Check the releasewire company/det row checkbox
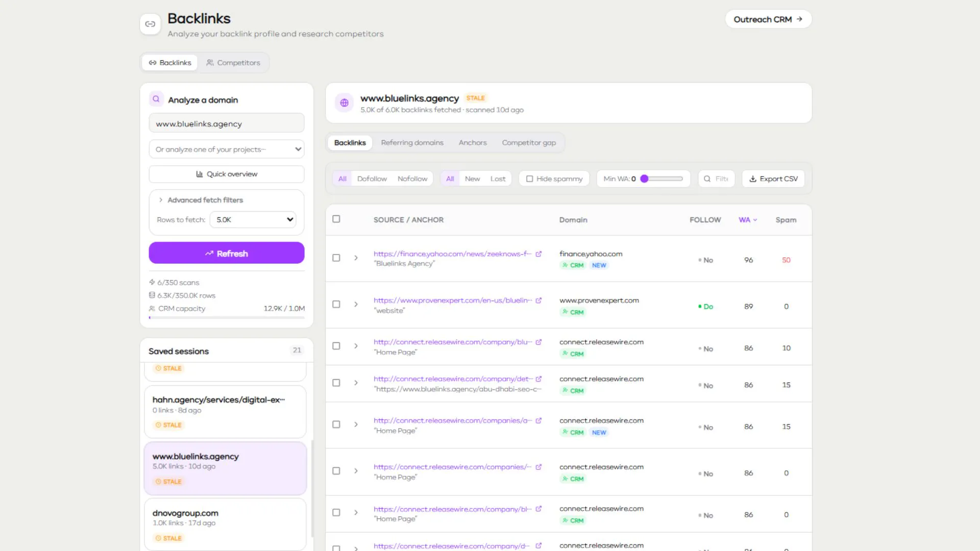The width and height of the screenshot is (980, 551). pos(336,383)
